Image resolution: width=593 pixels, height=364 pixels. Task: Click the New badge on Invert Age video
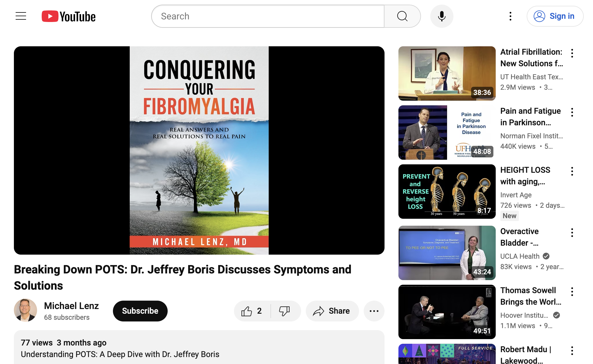(509, 216)
